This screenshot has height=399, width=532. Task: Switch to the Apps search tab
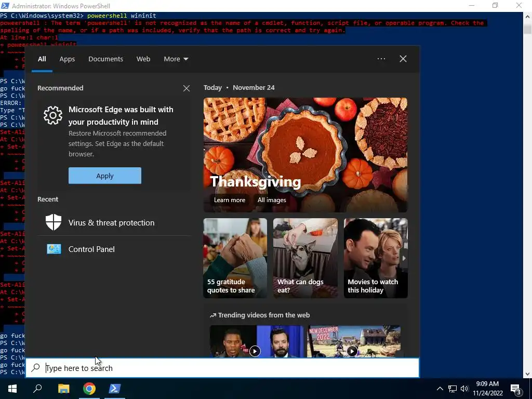pyautogui.click(x=67, y=59)
